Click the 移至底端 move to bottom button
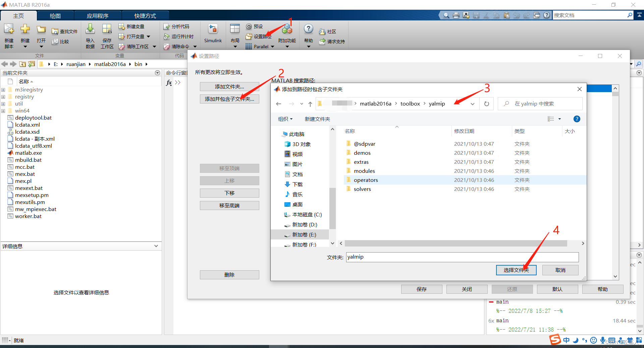644x348 pixels. tap(229, 206)
